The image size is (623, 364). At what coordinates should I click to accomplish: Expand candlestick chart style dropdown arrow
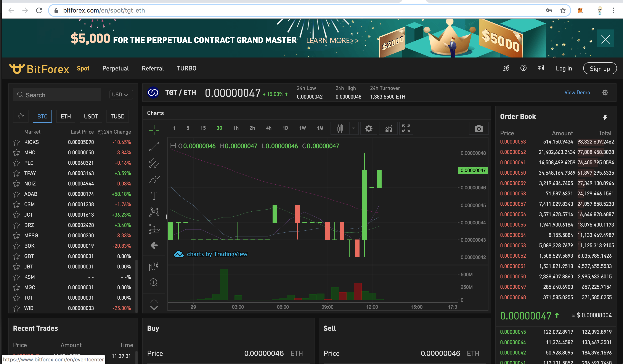353,128
